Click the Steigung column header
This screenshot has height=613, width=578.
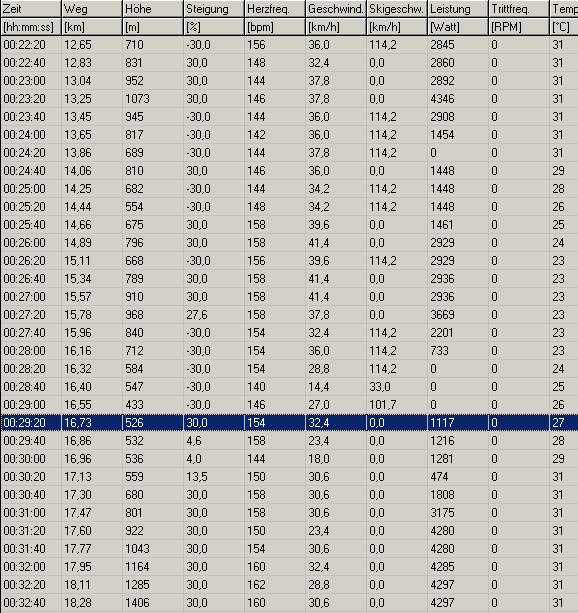(x=214, y=9)
